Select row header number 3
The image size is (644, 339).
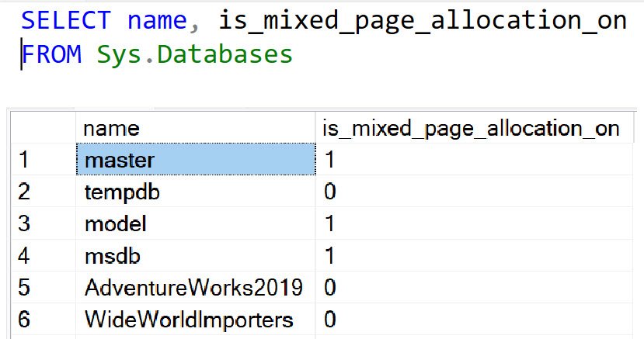44,223
